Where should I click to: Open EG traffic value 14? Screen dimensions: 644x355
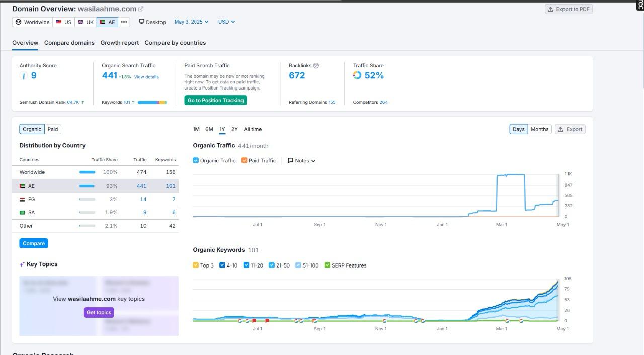143,200
